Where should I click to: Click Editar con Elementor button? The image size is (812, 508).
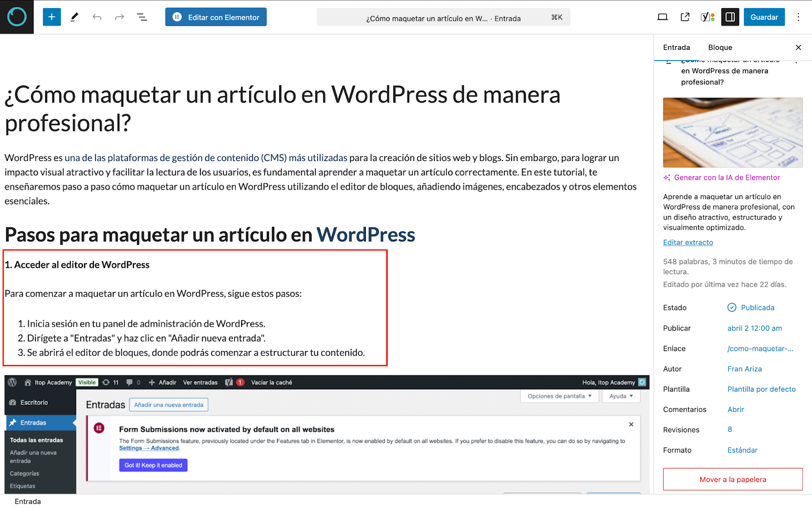point(216,17)
